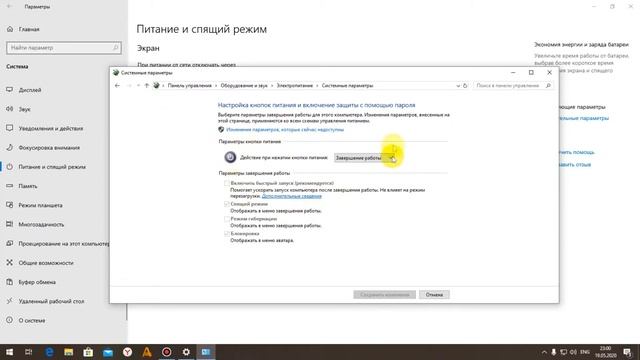Image resolution: width=640 pixels, height=360 pixels.
Task: Toggle the Hibernate mode checkbox
Action: click(x=227, y=219)
